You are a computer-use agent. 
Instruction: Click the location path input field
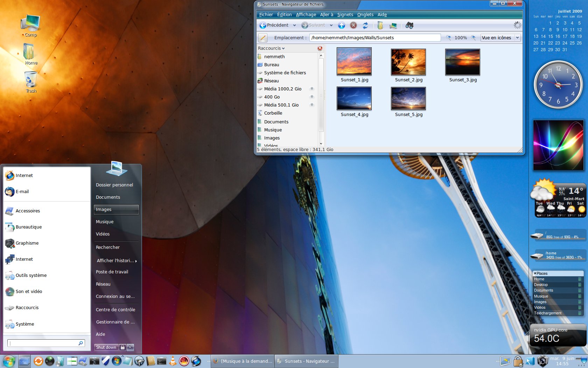click(x=375, y=38)
